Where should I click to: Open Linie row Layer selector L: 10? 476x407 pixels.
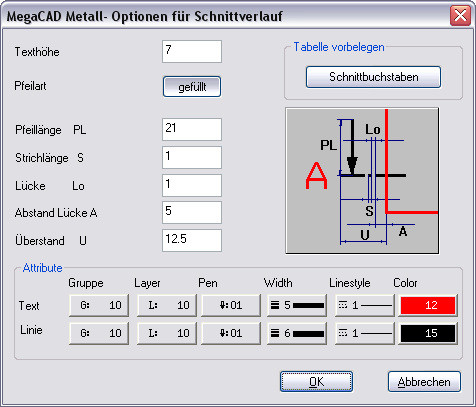point(167,333)
